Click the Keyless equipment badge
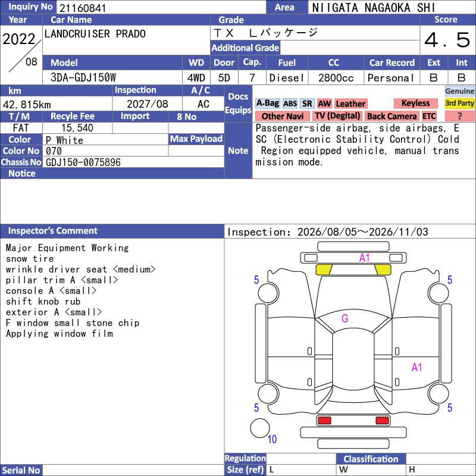This screenshot has height=476, width=476. coord(415,103)
